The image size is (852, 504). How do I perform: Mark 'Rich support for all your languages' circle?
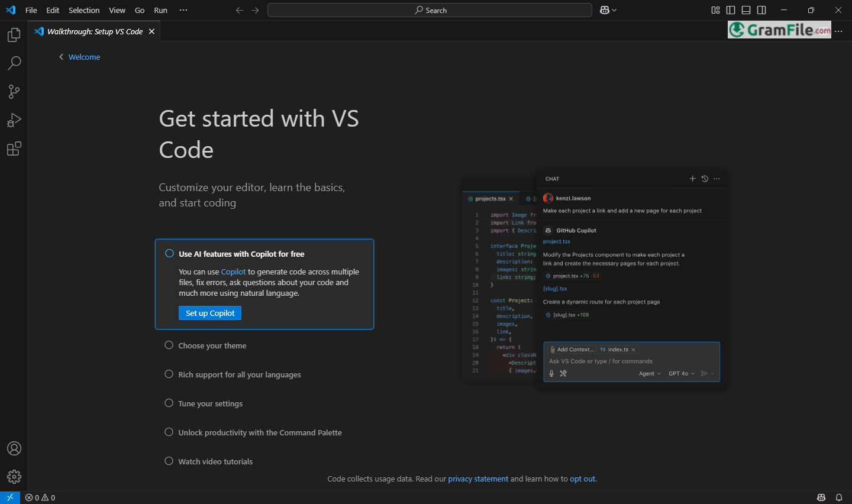point(169,374)
